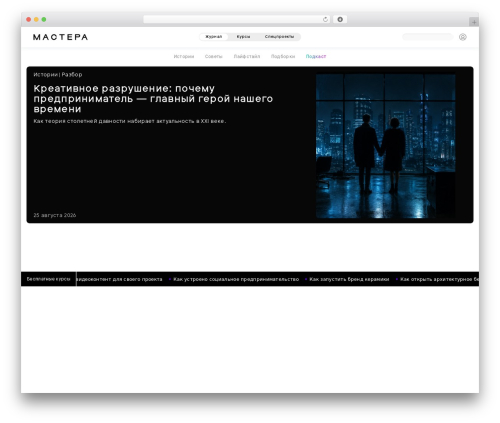The image size is (500, 423).
Task: Open Как запустить бренд керамики course
Action: pyautogui.click(x=349, y=279)
